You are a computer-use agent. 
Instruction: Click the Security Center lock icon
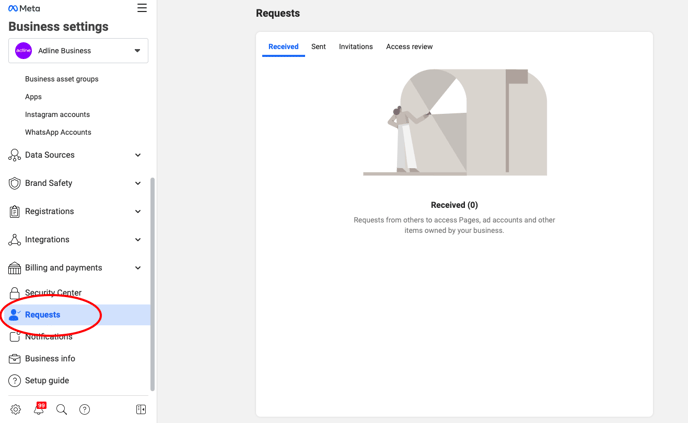14,293
